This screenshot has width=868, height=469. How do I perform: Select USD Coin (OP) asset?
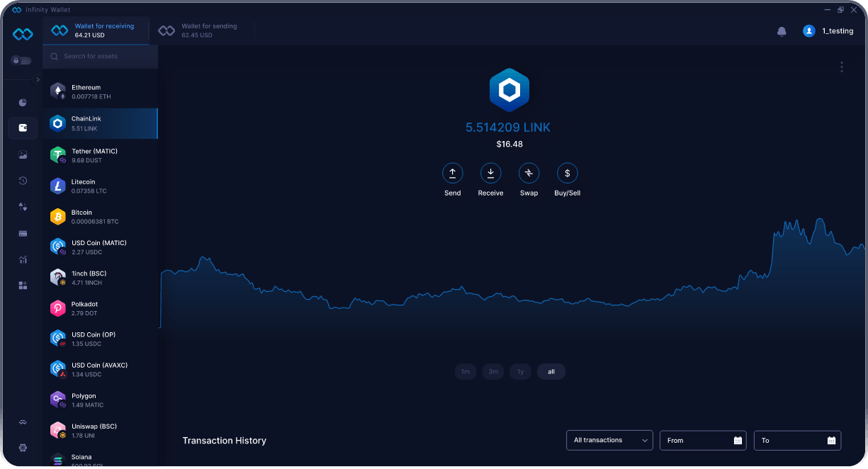coord(100,339)
